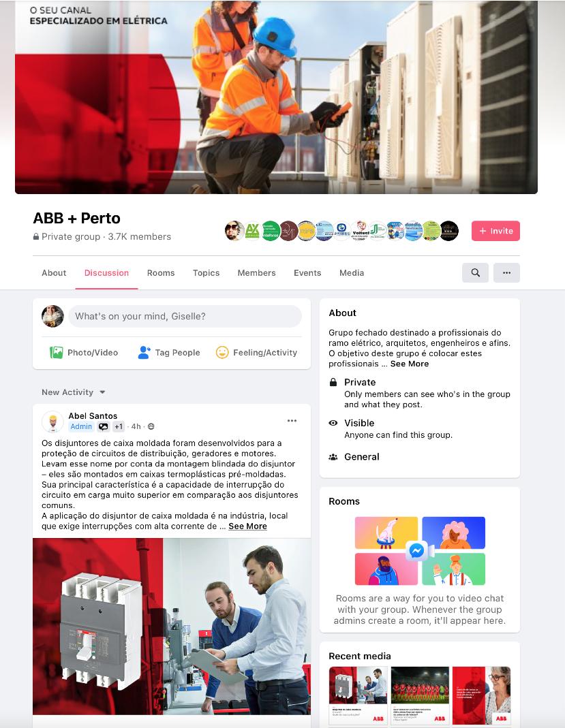
Task: Open the circuit breaker post image
Action: coord(172,627)
